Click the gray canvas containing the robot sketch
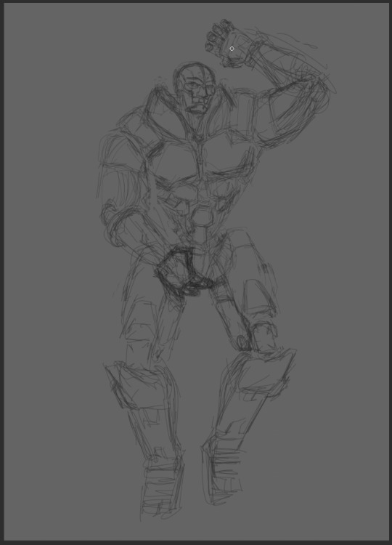 click(197, 272)
